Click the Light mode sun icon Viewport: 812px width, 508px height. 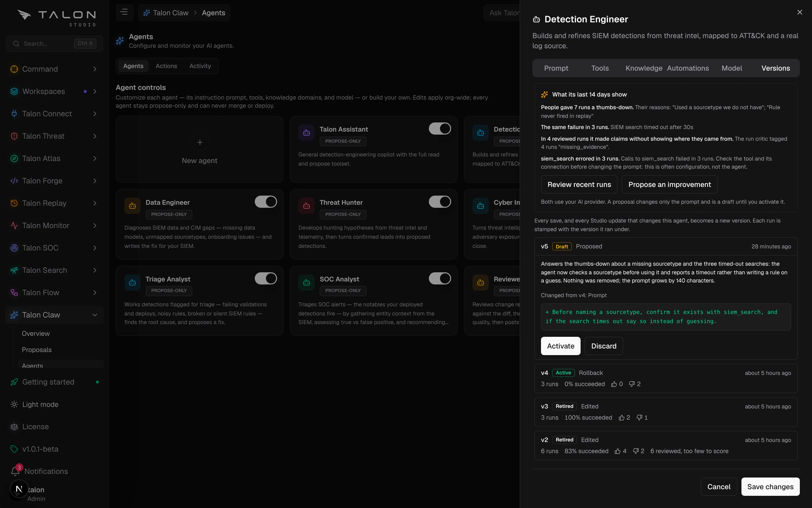tap(14, 404)
